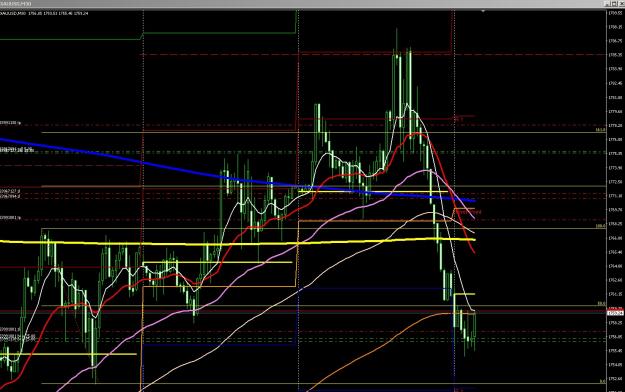Minimize the chart window
Viewport: 625px width, 392px height.
point(607,4)
